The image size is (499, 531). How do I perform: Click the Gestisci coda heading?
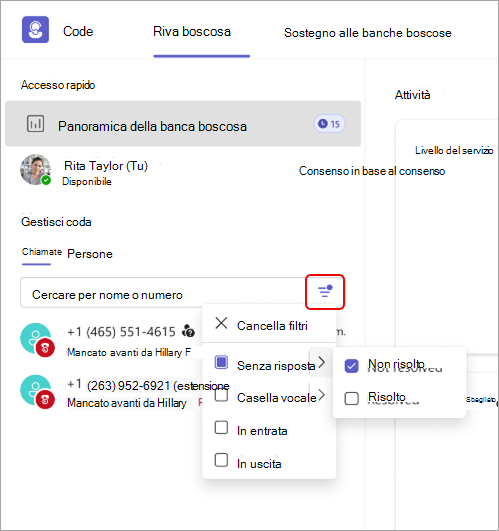tap(56, 222)
